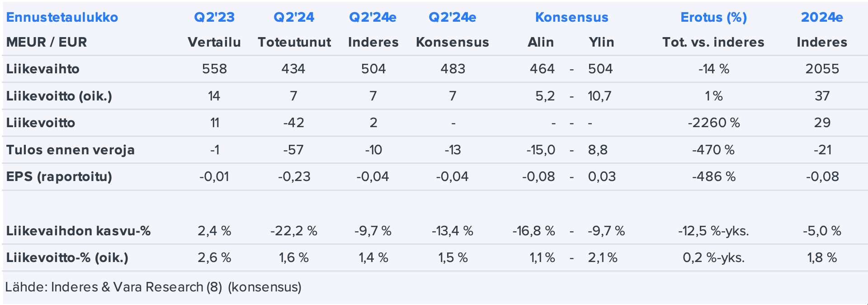Click the Ennustetaulukko table title
The height and width of the screenshot is (305, 868).
(62, 17)
